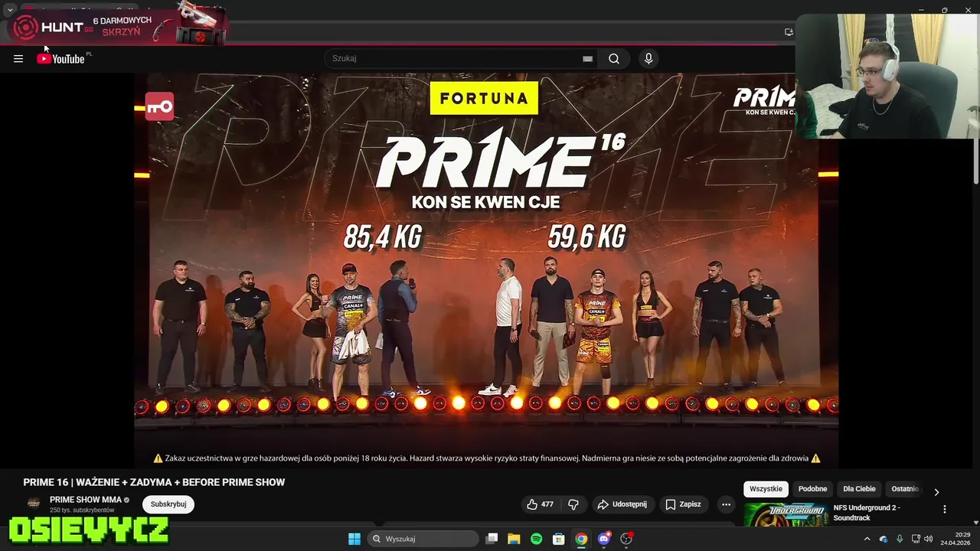The image size is (980, 551).
Task: Open options menu for NFS Underground video
Action: tap(944, 509)
